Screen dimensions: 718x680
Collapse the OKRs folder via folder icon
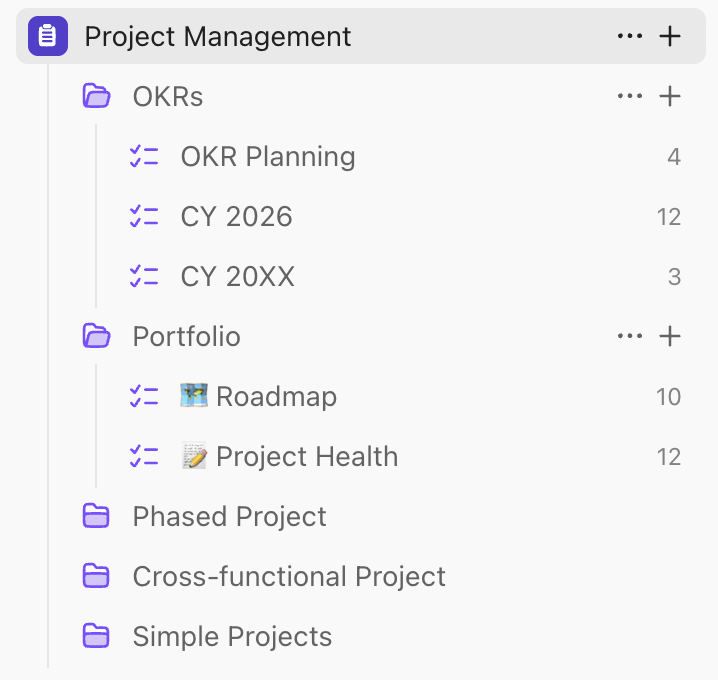(x=96, y=97)
